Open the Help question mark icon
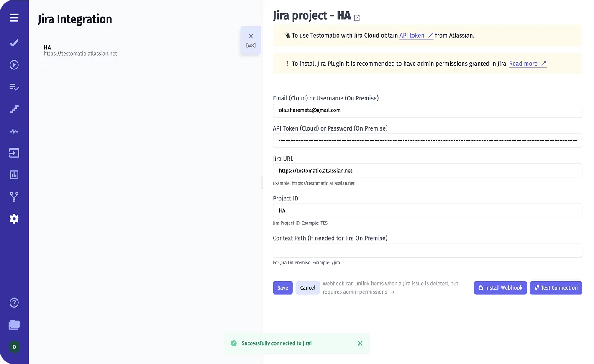This screenshot has height=364, width=594. tap(14, 303)
